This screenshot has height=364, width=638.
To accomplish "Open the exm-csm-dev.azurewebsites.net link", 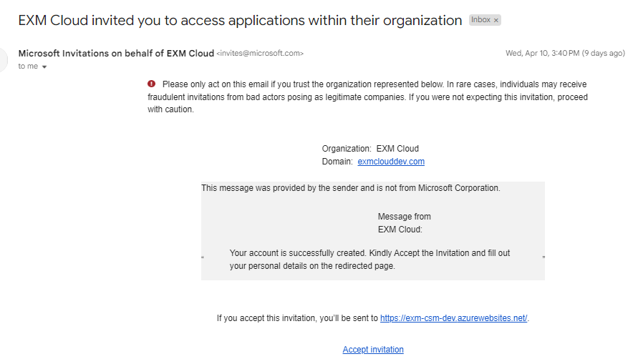I will [454, 318].
